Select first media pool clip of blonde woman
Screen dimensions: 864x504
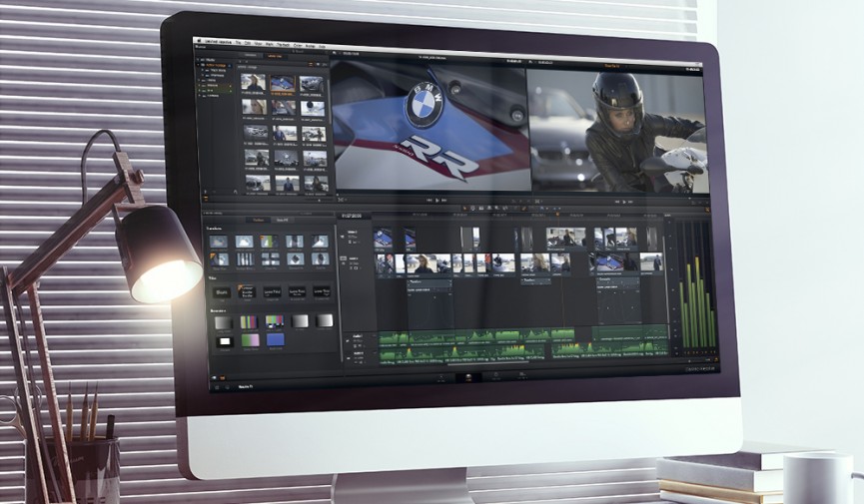pos(253,83)
